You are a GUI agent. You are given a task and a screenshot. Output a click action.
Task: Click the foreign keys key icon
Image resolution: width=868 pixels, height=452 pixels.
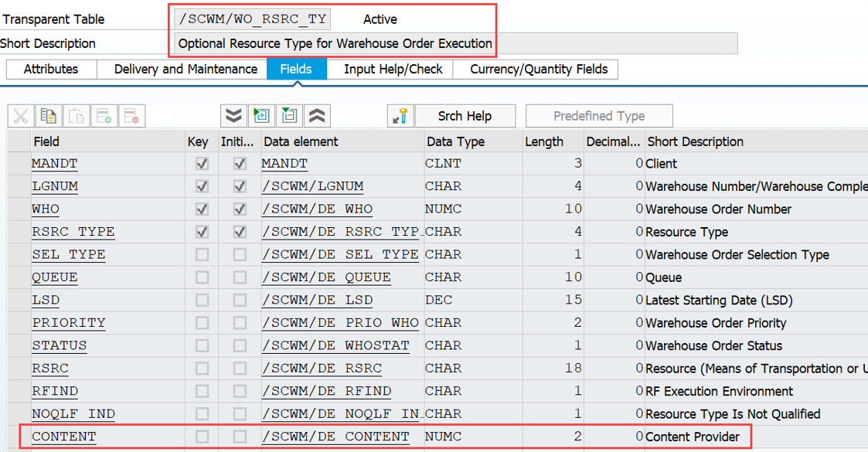click(400, 116)
